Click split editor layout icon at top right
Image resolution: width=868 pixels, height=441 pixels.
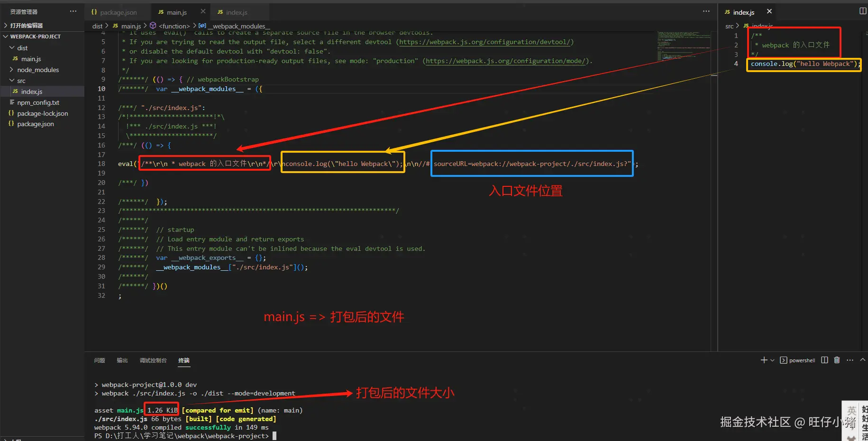coord(863,11)
